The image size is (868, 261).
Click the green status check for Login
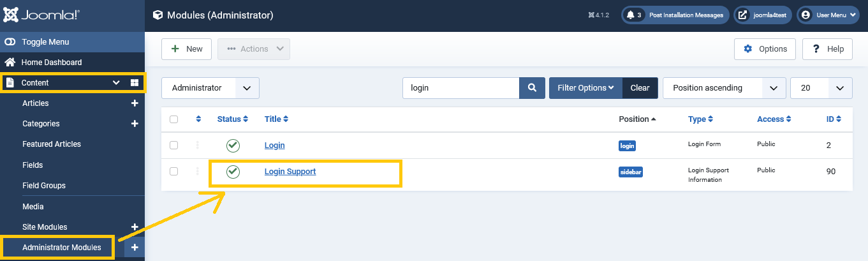coord(233,145)
